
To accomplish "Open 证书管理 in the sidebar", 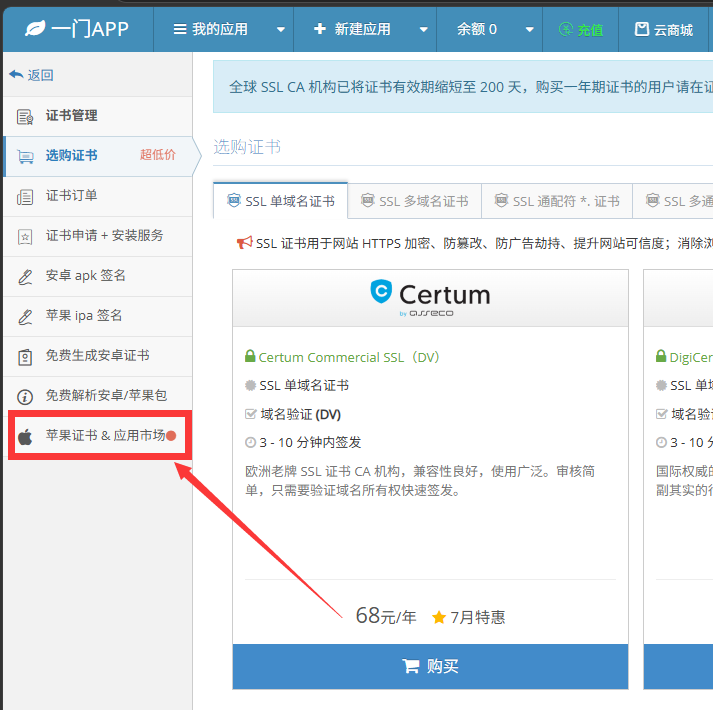I will (x=98, y=116).
